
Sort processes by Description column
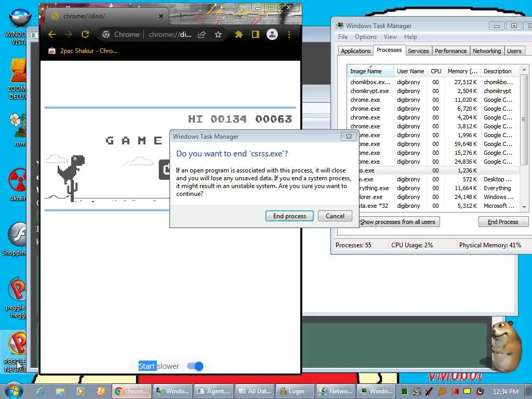click(500, 71)
